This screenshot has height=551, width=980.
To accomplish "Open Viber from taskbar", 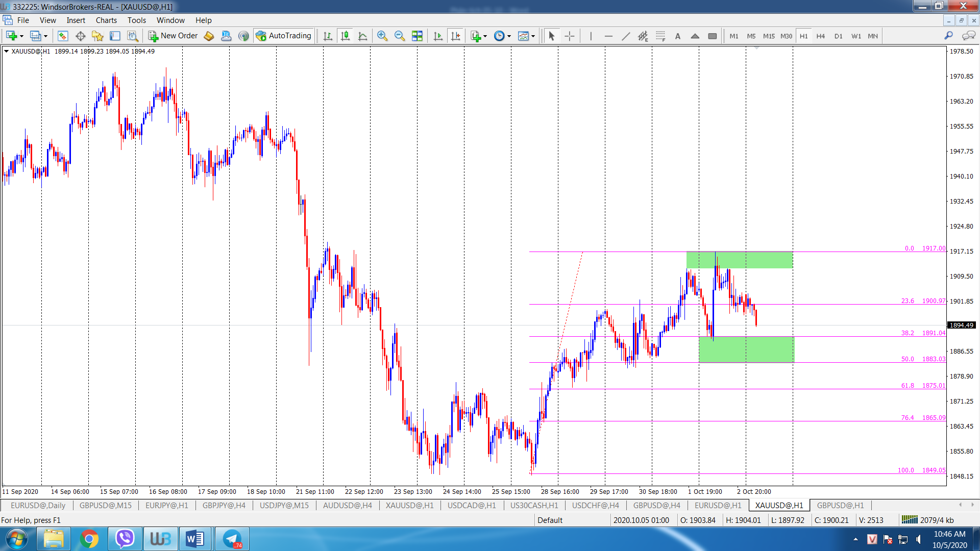I will tap(125, 539).
